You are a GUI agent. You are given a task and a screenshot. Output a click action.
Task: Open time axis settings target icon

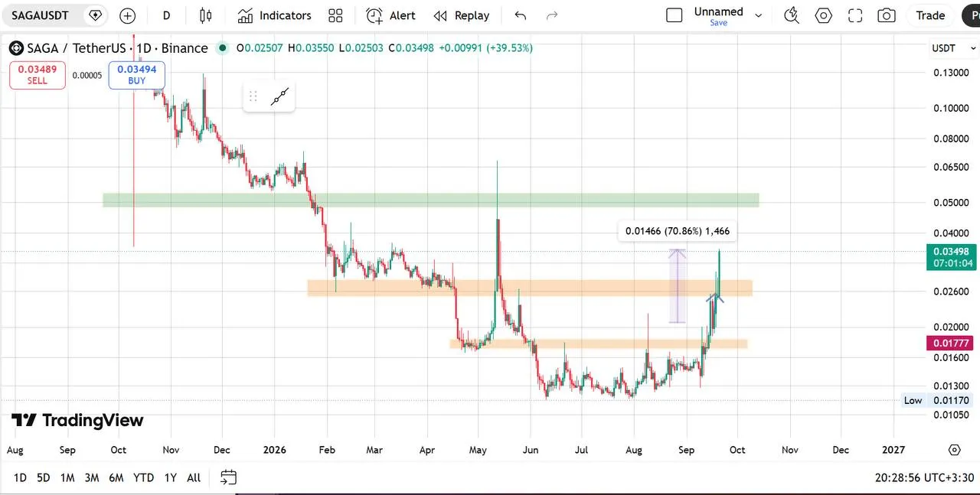pyautogui.click(x=954, y=450)
